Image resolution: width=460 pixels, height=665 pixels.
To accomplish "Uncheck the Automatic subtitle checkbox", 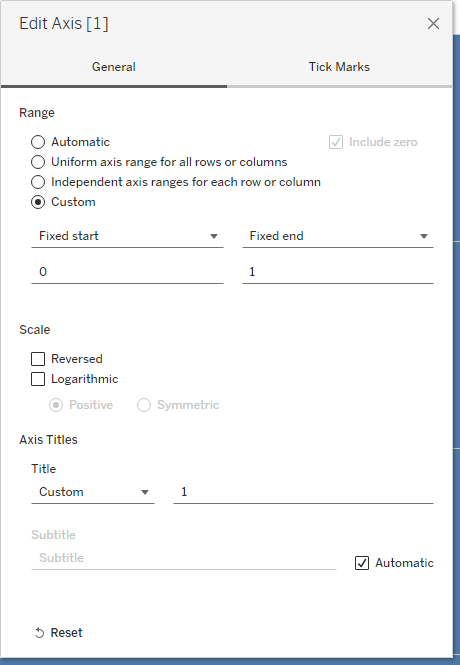I will [x=362, y=563].
